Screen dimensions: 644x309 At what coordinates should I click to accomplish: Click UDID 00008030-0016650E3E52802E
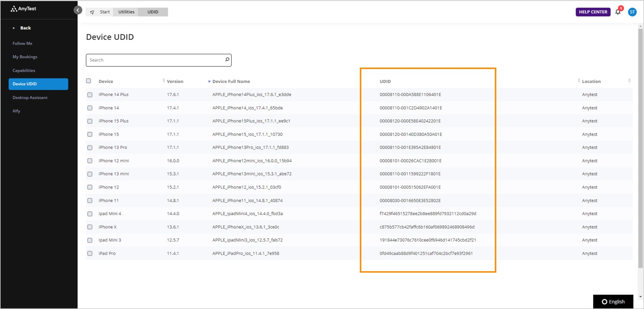click(410, 201)
